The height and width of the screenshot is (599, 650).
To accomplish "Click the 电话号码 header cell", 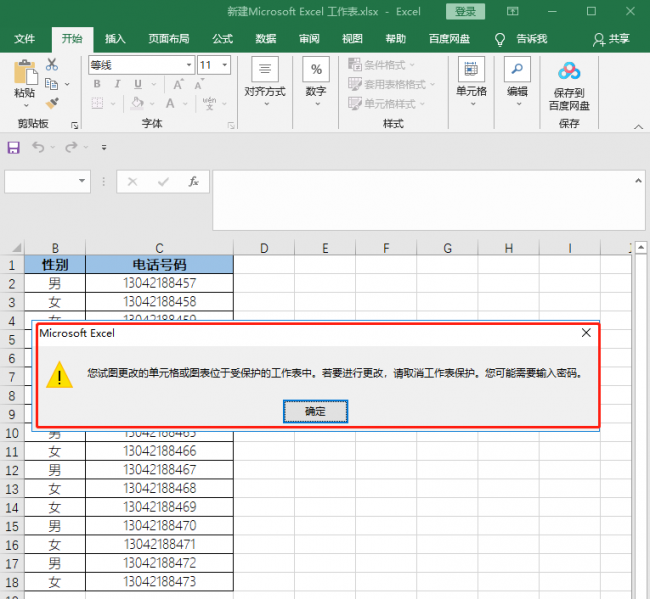I will (x=159, y=264).
